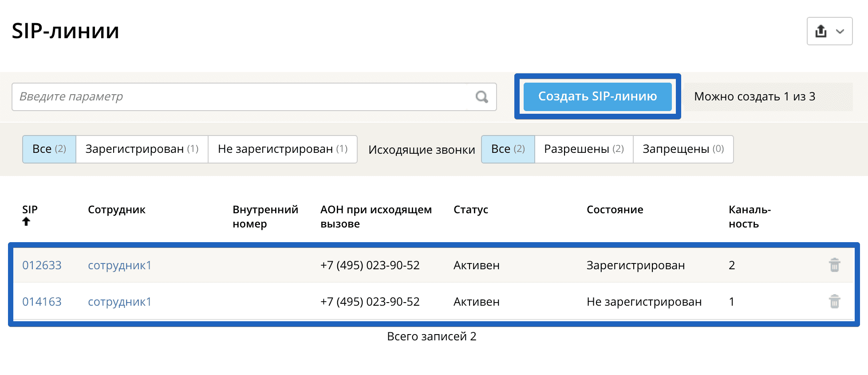Open SIP line 012633 link

coord(42,265)
